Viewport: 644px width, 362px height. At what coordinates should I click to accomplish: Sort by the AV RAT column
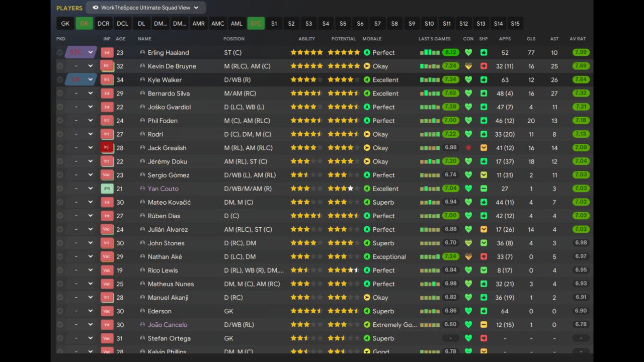point(578,39)
